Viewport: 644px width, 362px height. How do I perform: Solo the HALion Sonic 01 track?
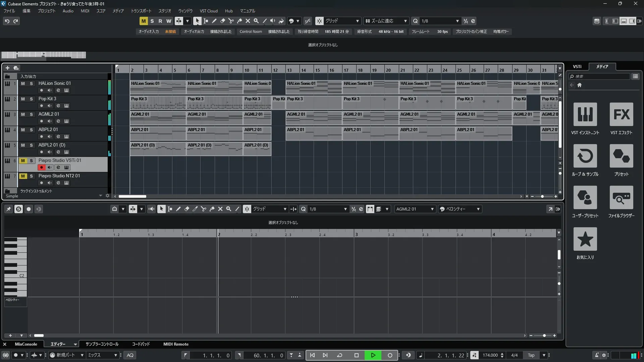[31, 83]
